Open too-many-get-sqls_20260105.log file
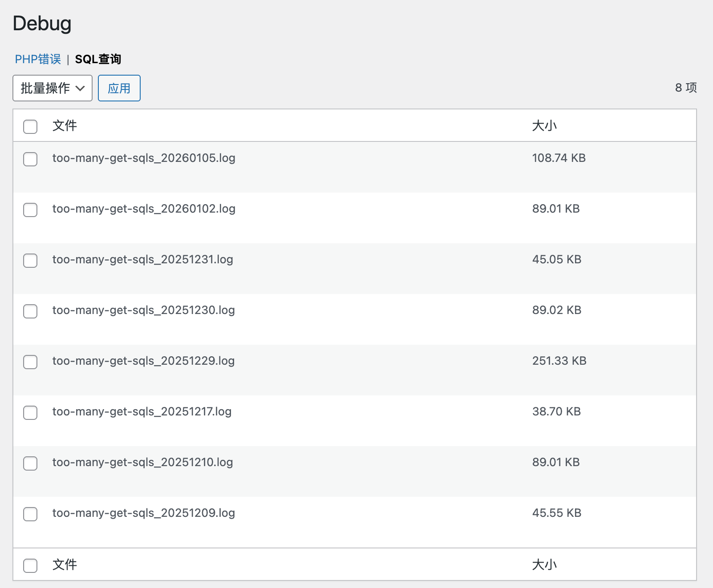 [143, 158]
